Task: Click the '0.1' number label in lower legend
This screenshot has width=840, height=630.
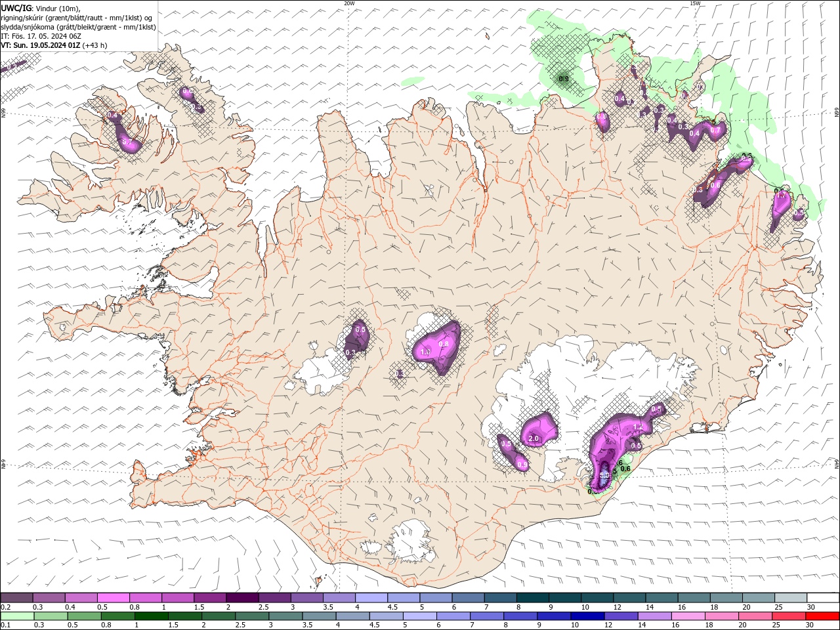Action: (5, 625)
